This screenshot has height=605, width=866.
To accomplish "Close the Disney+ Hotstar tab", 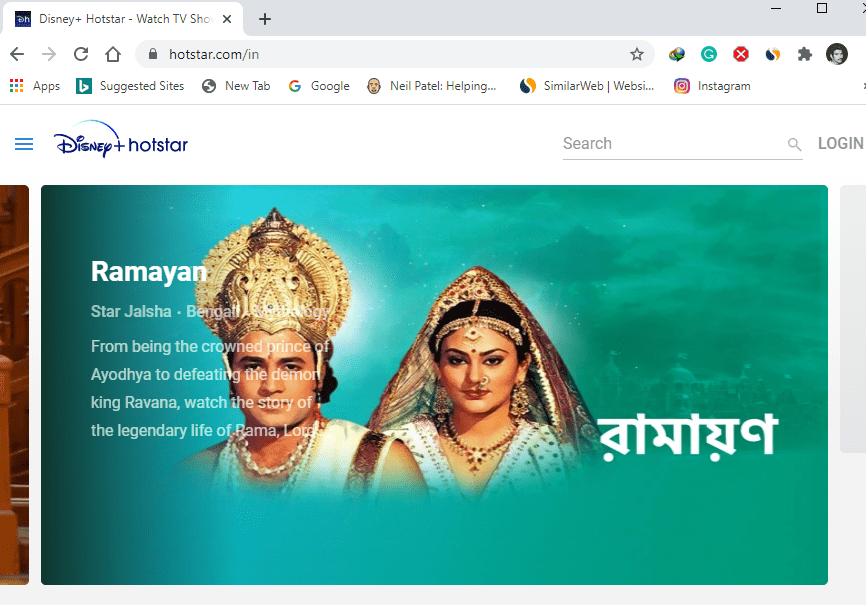I will (226, 19).
